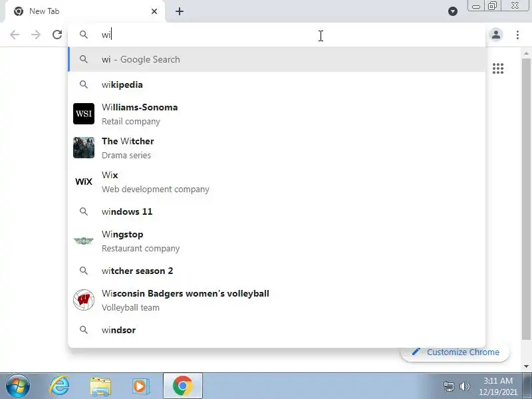The height and width of the screenshot is (399, 532).
Task: Open a new tab with plus button
Action: point(180,11)
